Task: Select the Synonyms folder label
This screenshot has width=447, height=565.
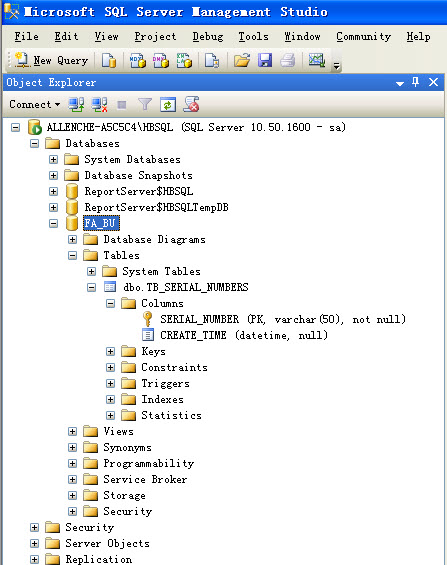Action: pyautogui.click(x=127, y=447)
